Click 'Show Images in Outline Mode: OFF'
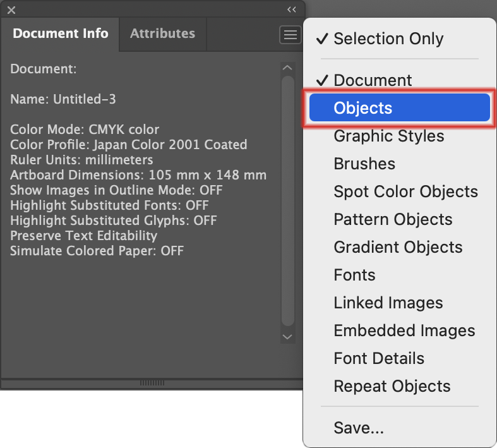Screen dimensions: 497x448 coord(116,190)
